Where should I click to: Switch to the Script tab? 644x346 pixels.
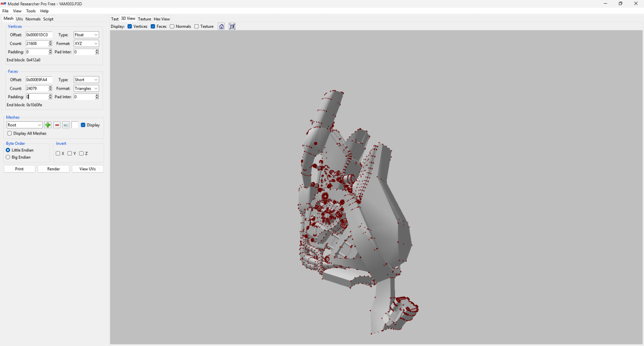click(x=48, y=19)
